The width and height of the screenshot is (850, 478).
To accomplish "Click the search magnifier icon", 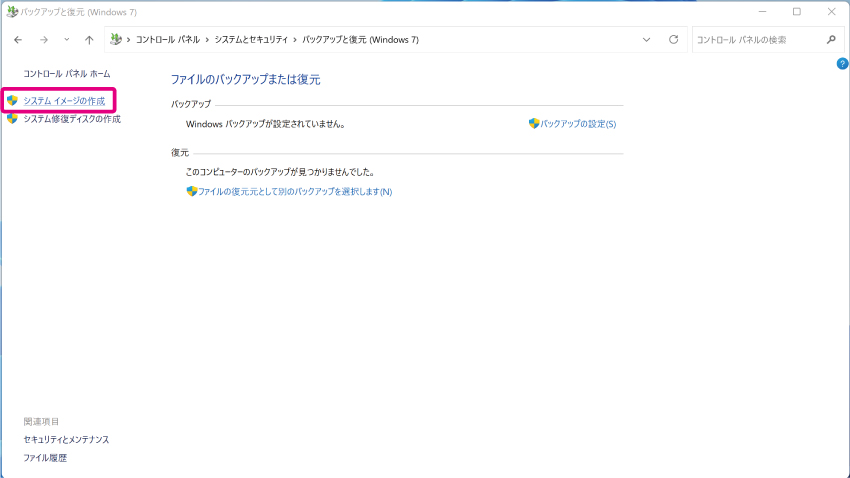I will point(832,40).
